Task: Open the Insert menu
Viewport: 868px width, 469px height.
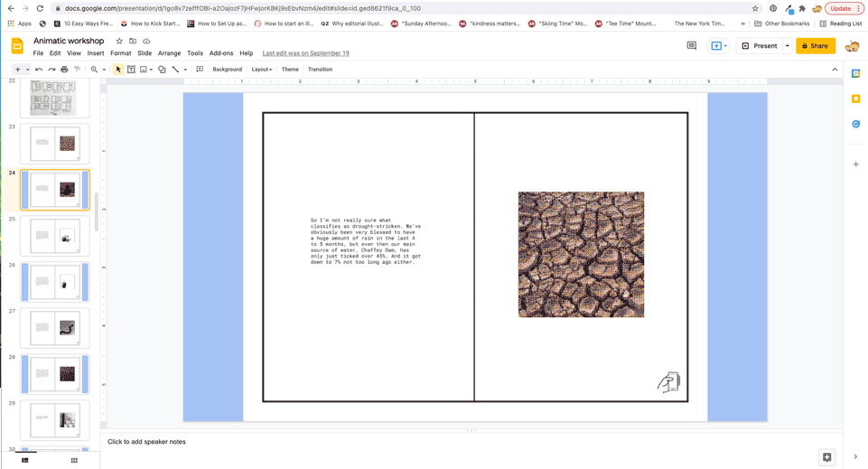Action: [96, 53]
